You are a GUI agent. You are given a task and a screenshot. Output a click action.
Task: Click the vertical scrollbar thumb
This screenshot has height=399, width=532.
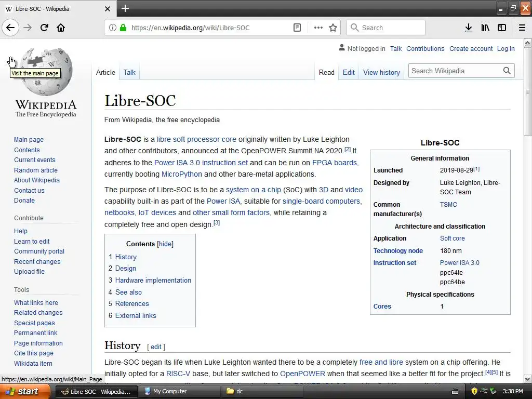coord(527,91)
